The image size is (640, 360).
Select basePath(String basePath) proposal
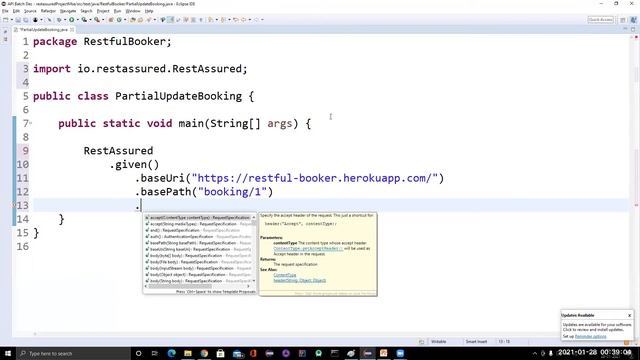click(x=198, y=243)
